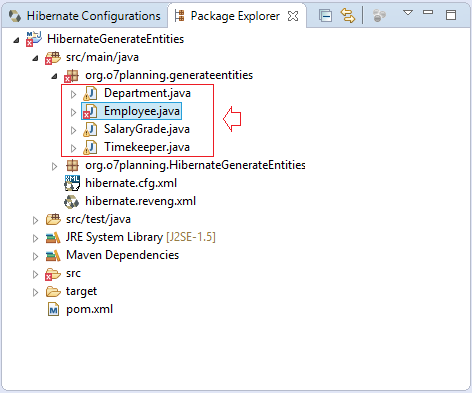Image resolution: width=472 pixels, height=393 pixels.
Task: Click the Collapse All toolbar icon
Action: [x=325, y=16]
